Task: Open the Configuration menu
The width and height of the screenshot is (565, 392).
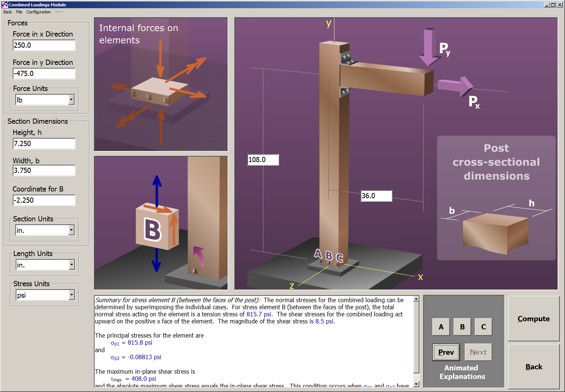Action: click(x=38, y=12)
